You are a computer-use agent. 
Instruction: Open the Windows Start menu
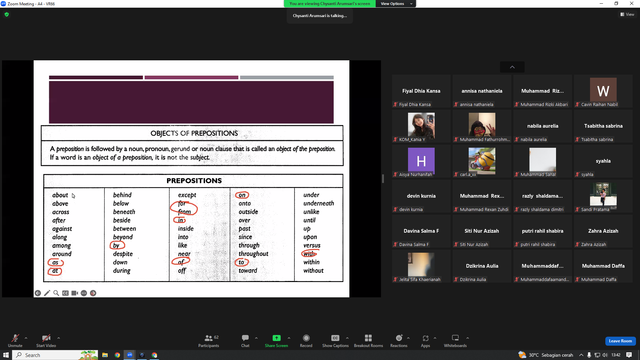[6, 355]
